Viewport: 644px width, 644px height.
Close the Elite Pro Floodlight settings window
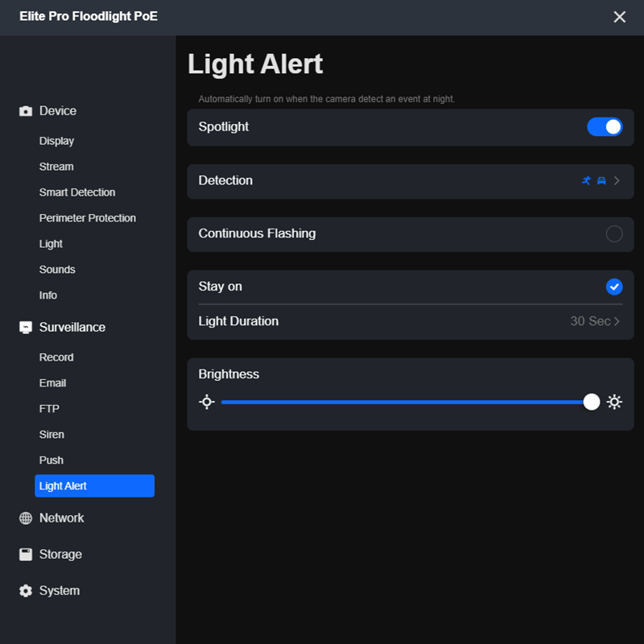point(620,16)
